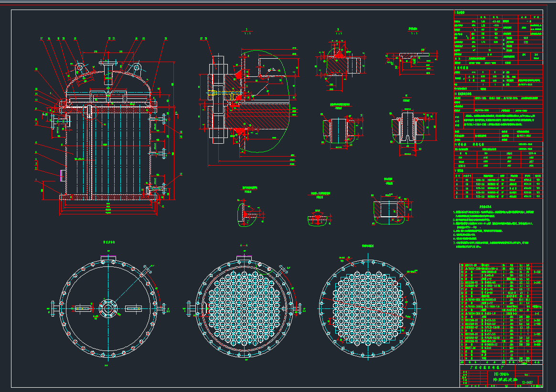Select the nozzle schedule table with rows A to E
556x392 pixels.
[498, 186]
